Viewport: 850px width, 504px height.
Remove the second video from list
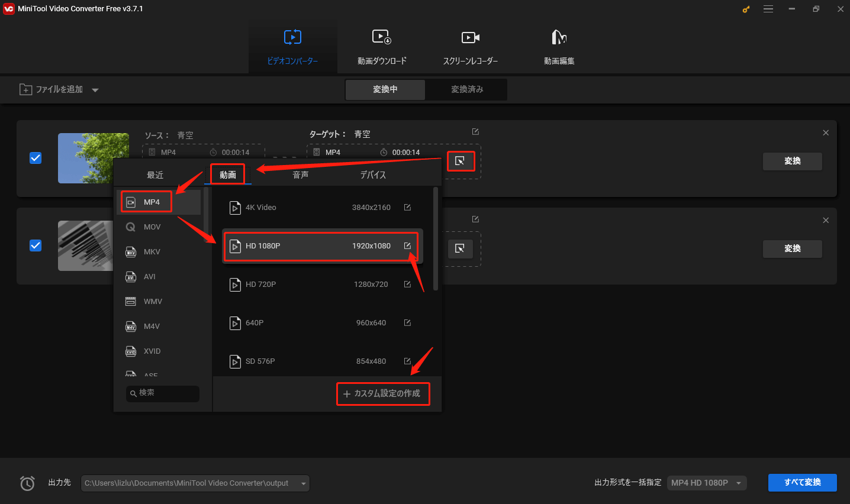point(826,220)
